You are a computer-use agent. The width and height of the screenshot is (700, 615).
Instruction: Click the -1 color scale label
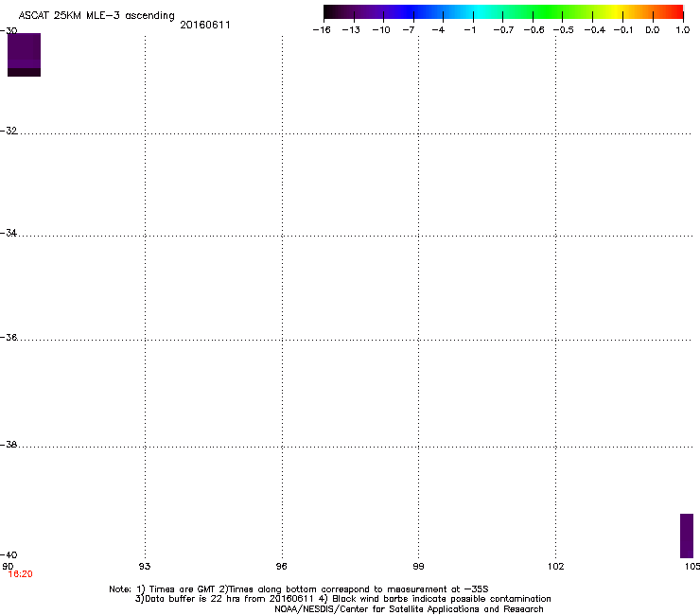point(469,30)
